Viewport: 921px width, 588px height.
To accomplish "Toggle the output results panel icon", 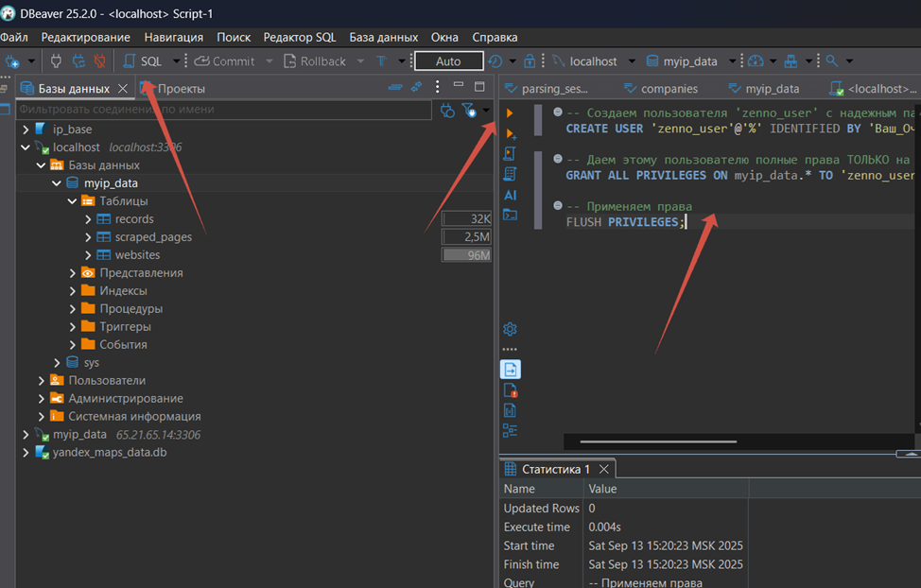I will (x=511, y=370).
